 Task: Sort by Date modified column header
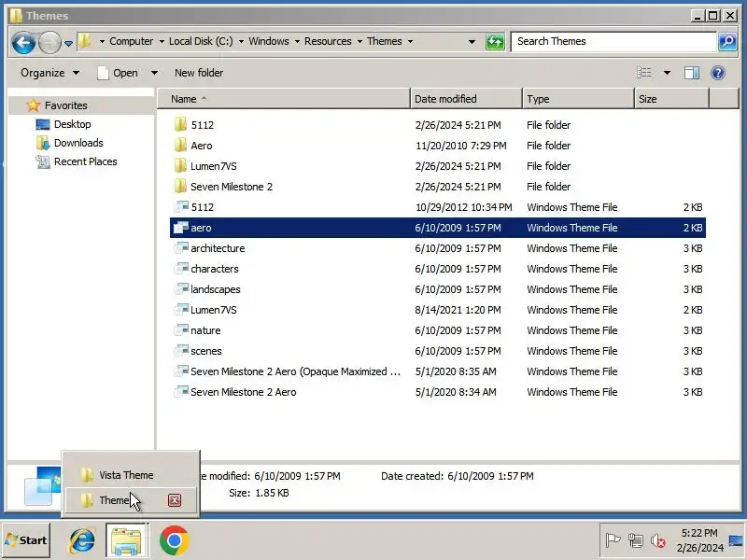pyautogui.click(x=466, y=99)
